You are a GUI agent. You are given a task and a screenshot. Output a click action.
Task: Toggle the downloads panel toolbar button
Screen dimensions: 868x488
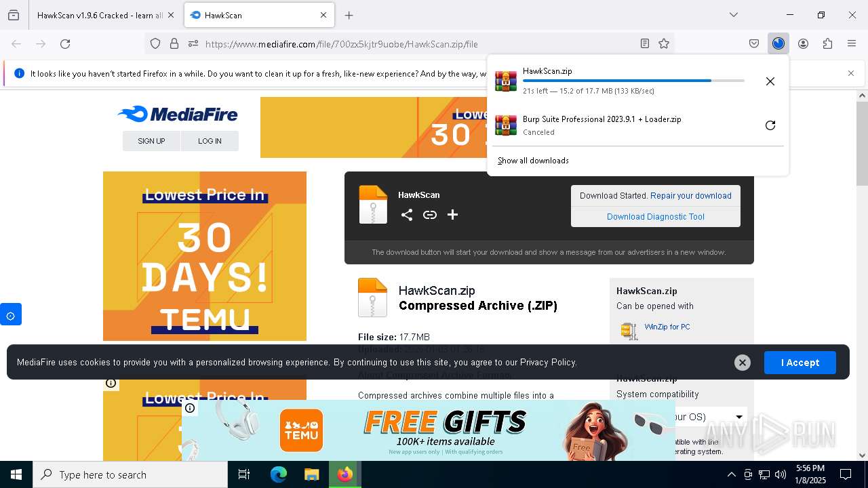(778, 43)
